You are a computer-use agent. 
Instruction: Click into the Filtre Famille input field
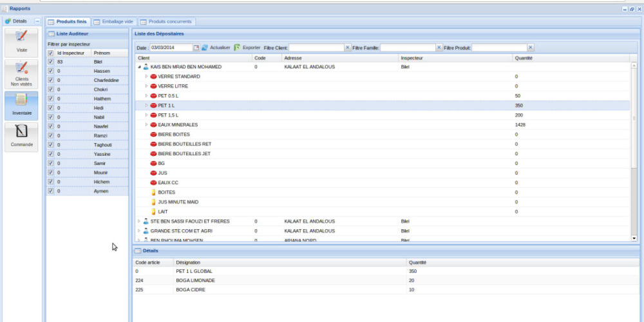pos(407,48)
